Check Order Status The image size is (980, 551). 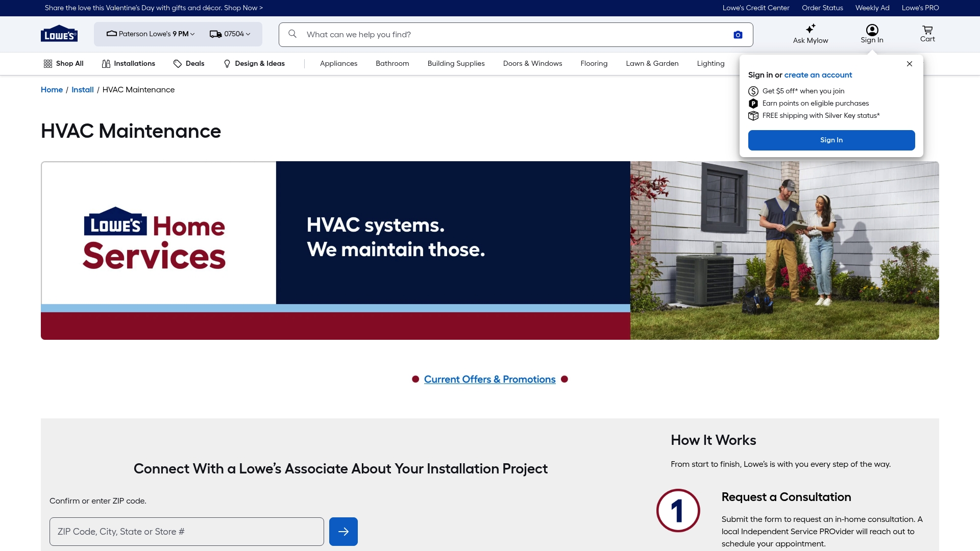tap(822, 8)
